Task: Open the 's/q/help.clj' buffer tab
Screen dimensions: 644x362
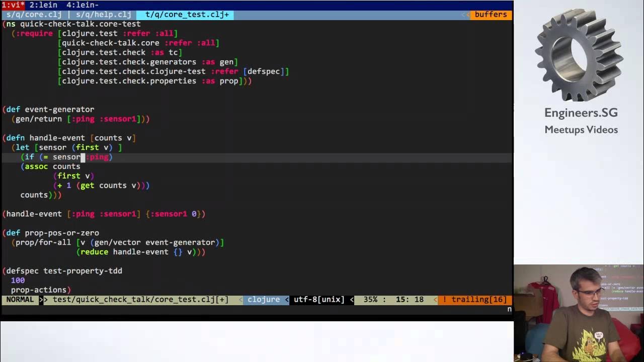Action: (104, 15)
